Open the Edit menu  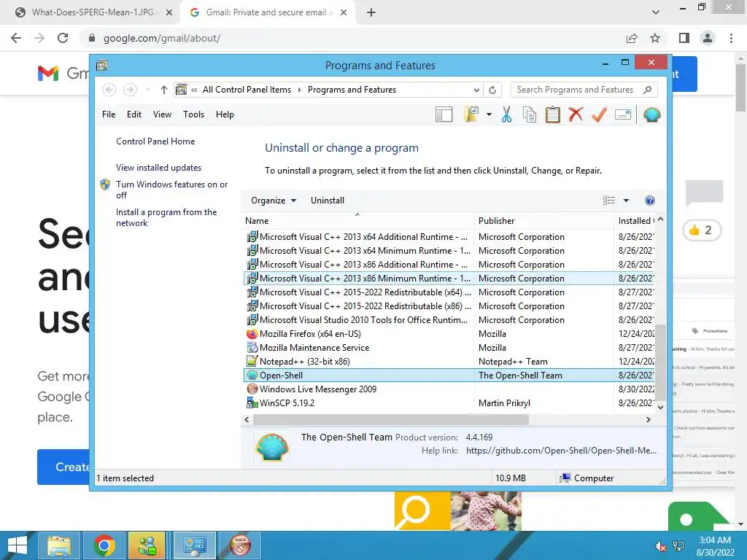pos(134,114)
